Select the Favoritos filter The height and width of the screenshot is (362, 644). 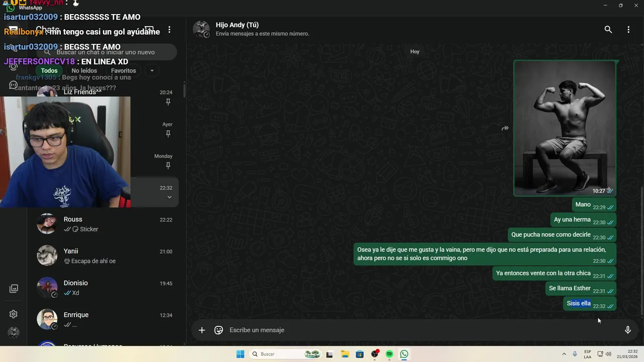click(123, 71)
